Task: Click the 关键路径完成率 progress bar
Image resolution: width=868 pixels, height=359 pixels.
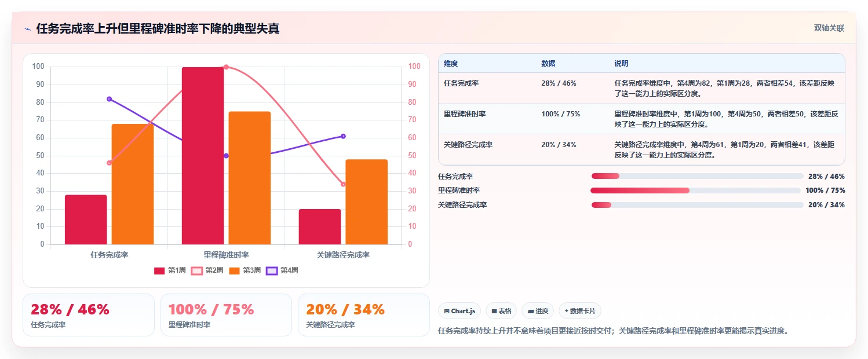Action: 697,205
